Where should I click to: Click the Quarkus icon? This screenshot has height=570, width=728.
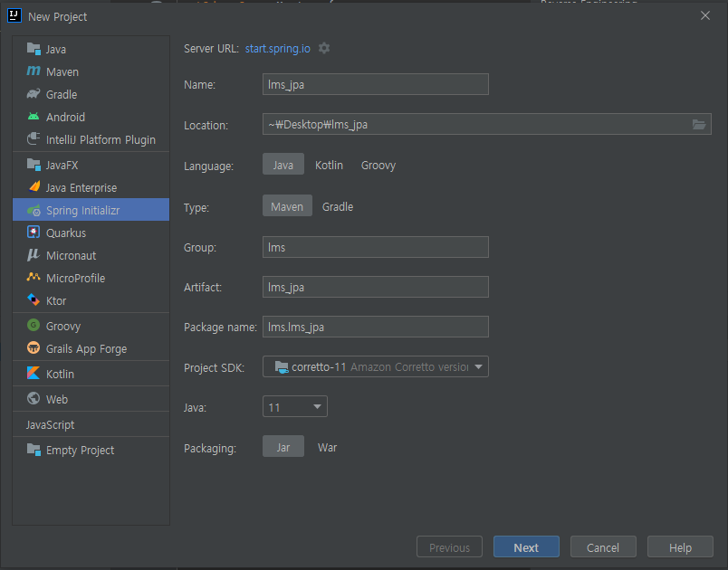point(34,232)
